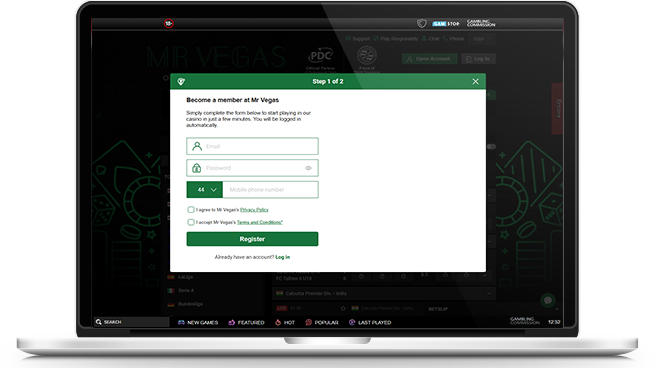The height and width of the screenshot is (368, 654).
Task: Open the Popular tab
Action: 322,323
